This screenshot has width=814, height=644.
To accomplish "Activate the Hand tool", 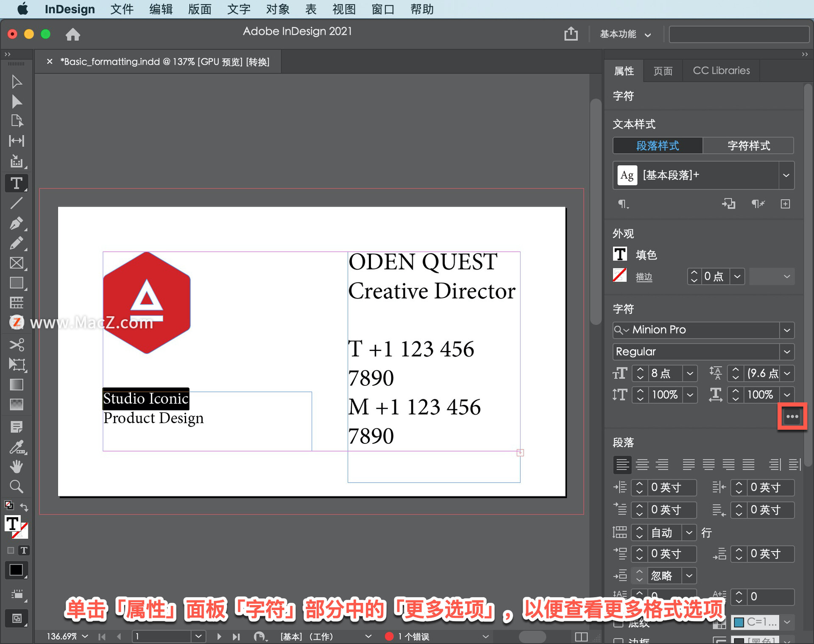I will tap(17, 466).
